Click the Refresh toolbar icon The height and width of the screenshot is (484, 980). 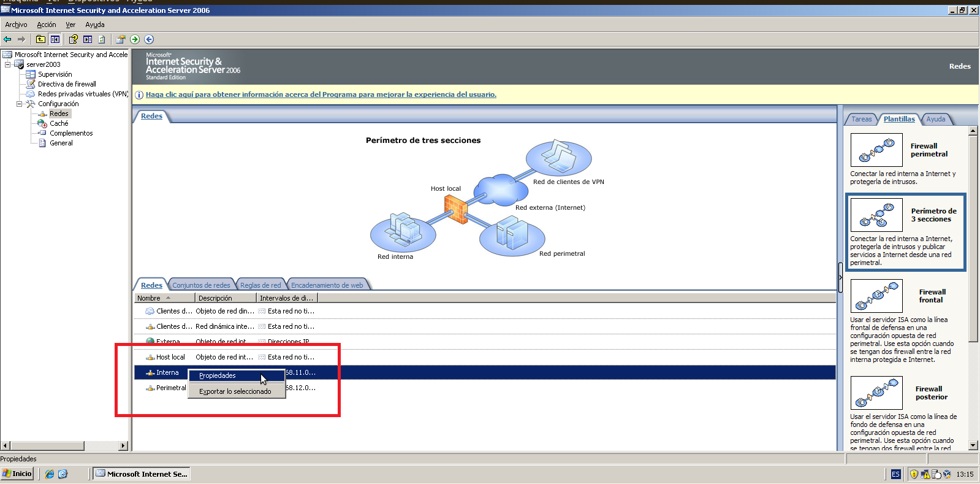click(x=102, y=39)
